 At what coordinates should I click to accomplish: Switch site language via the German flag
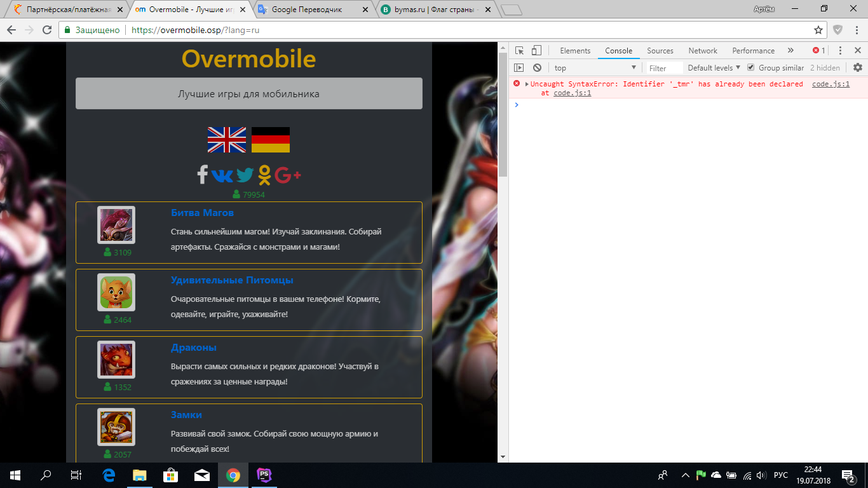click(271, 140)
